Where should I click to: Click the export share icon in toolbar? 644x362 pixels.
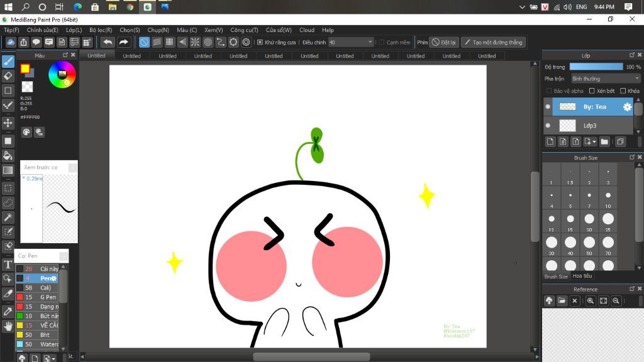pos(24,42)
